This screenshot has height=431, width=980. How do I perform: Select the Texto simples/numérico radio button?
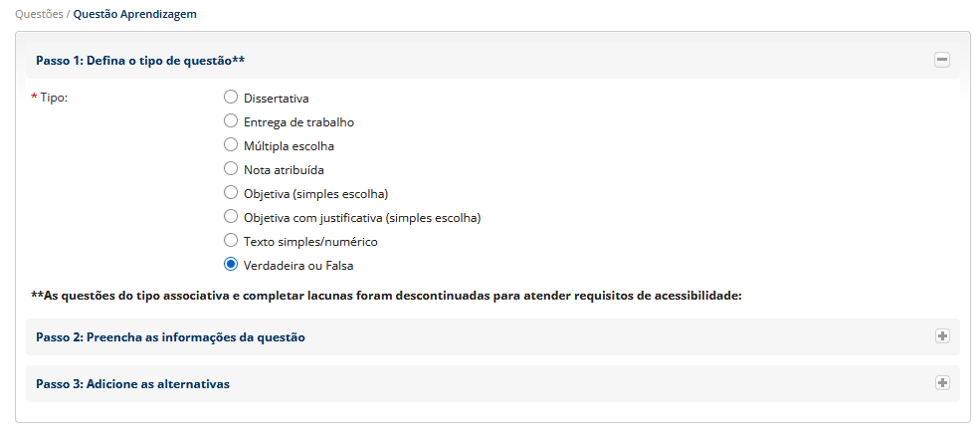point(231,241)
